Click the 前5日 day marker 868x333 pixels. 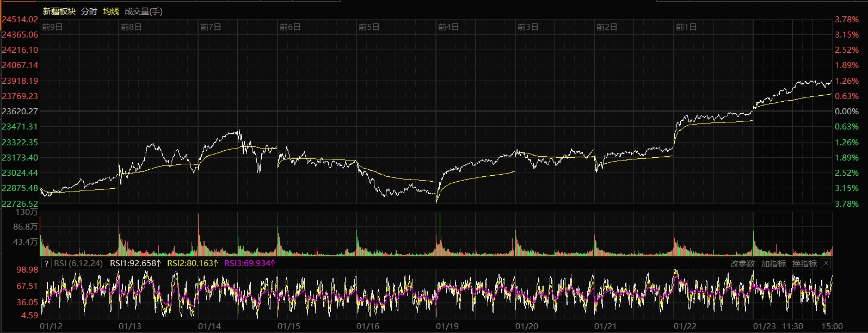(369, 27)
